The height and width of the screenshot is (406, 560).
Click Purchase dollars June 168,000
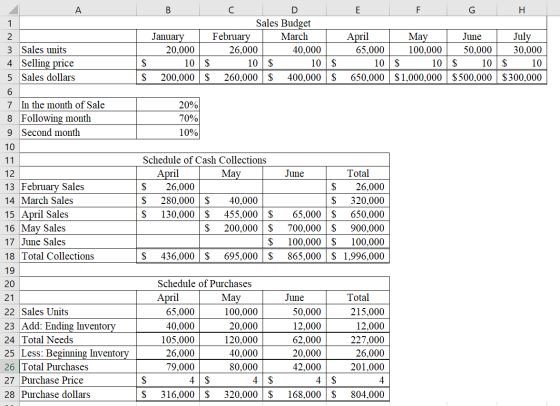point(294,394)
